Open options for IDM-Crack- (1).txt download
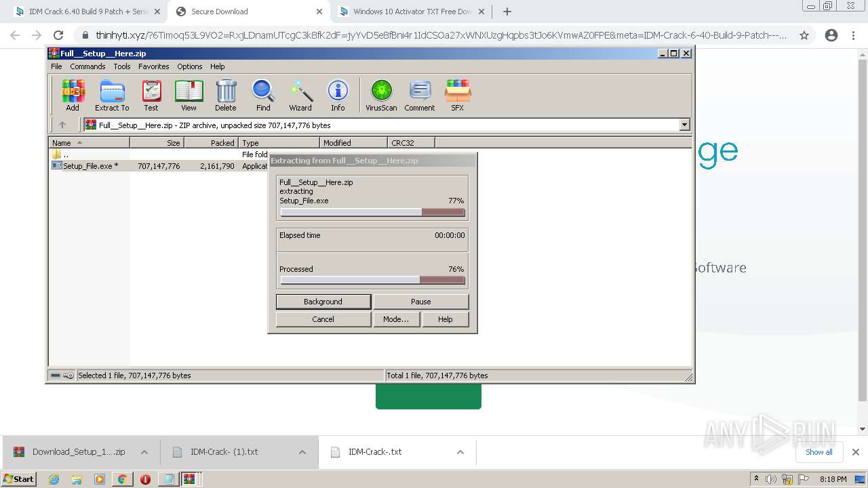 coord(302,452)
